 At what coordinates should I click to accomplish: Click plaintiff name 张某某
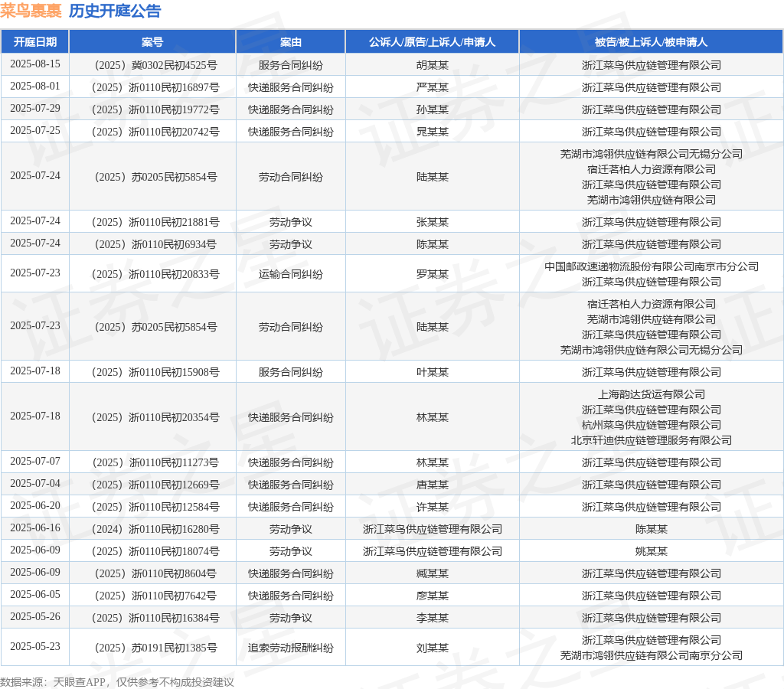(433, 222)
